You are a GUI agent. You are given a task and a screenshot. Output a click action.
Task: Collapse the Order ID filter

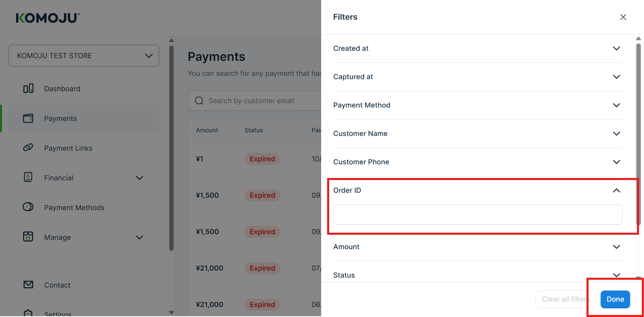pos(616,190)
